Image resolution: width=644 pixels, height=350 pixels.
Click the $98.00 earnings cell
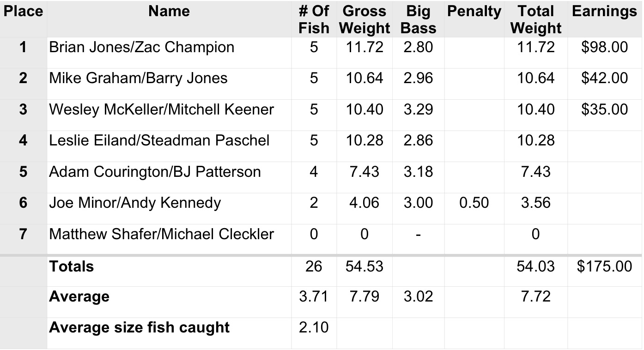tap(604, 47)
